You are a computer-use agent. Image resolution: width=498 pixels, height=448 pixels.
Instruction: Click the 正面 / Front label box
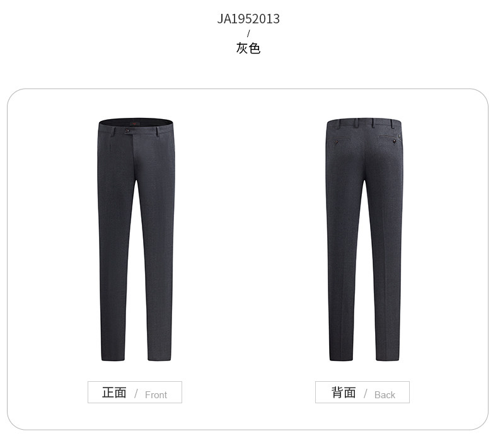[135, 393]
